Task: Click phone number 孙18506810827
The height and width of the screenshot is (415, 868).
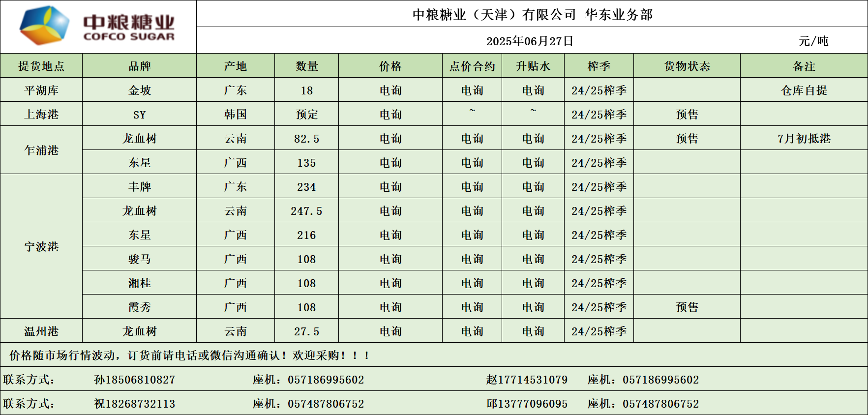Action: (x=134, y=380)
